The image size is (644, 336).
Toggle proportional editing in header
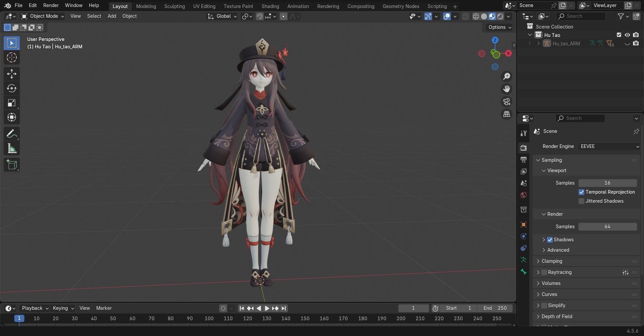[x=283, y=16]
